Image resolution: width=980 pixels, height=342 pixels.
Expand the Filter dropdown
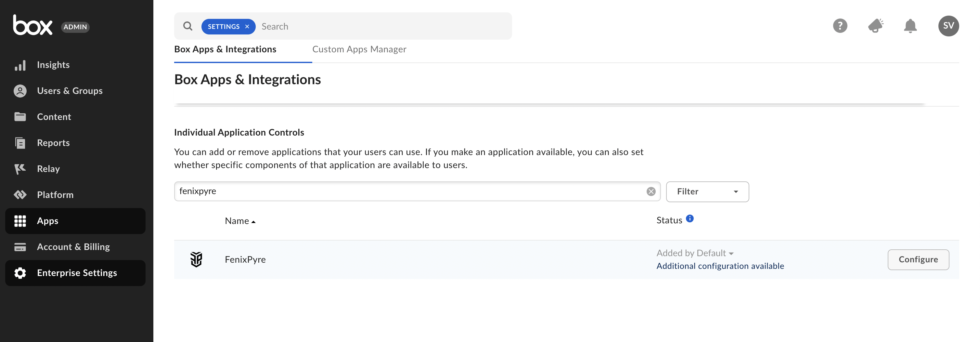(x=707, y=192)
